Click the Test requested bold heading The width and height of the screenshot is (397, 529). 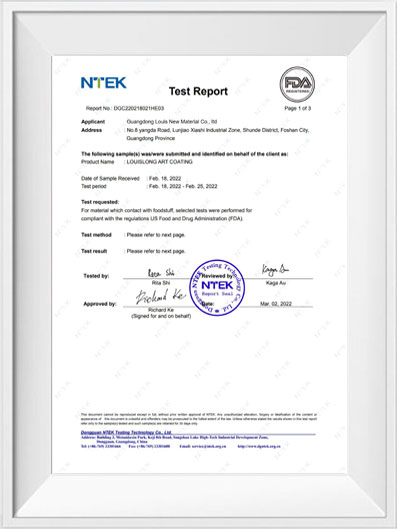[x=100, y=202]
